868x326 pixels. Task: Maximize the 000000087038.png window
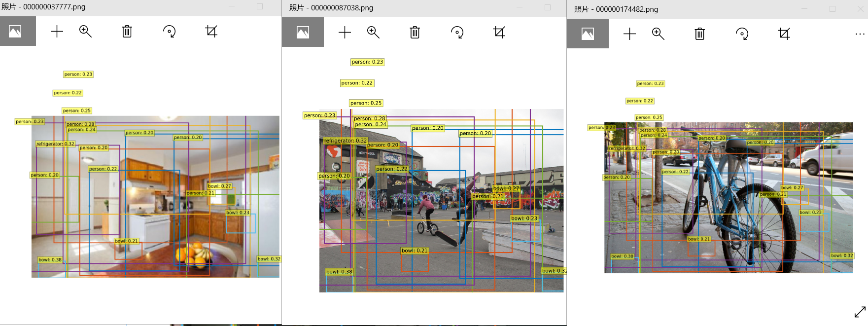547,7
